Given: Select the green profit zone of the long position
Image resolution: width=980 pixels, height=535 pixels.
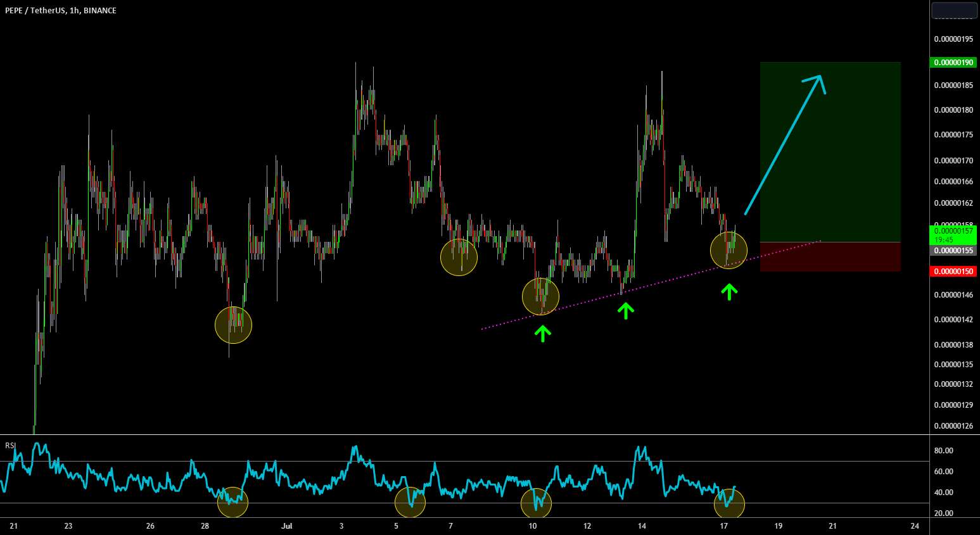Looking at the screenshot, I should [830, 152].
